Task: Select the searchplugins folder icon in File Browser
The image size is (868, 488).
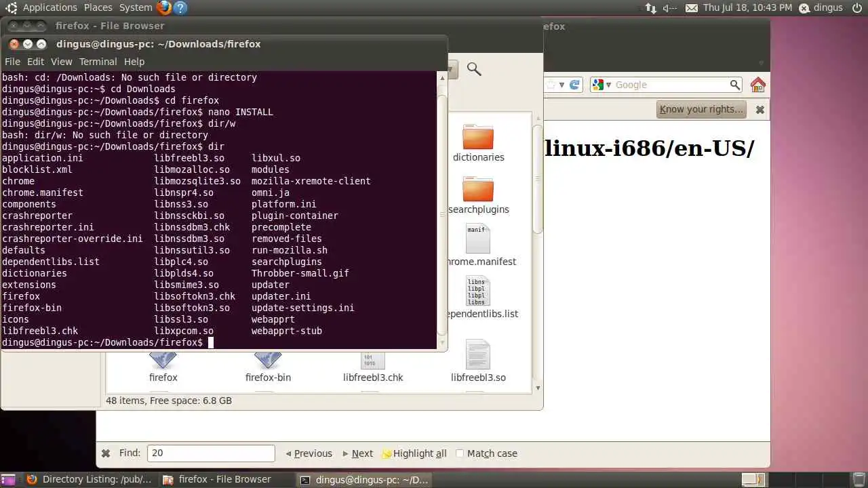Action: 478,188
